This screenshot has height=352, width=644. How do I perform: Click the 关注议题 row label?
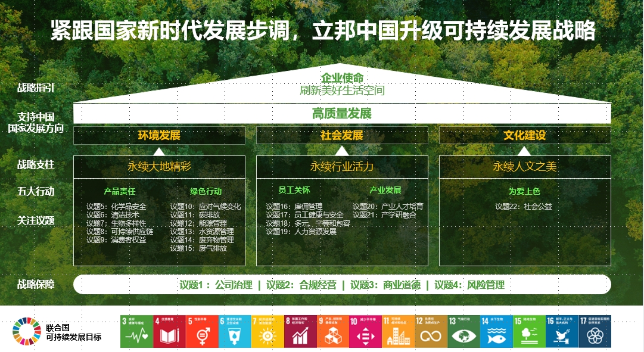(36, 220)
